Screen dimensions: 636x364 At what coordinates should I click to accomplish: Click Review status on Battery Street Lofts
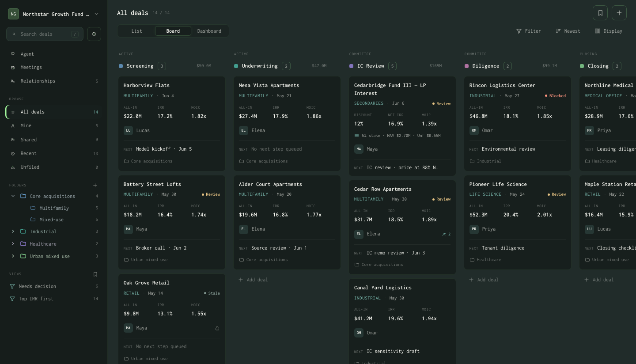coord(211,194)
